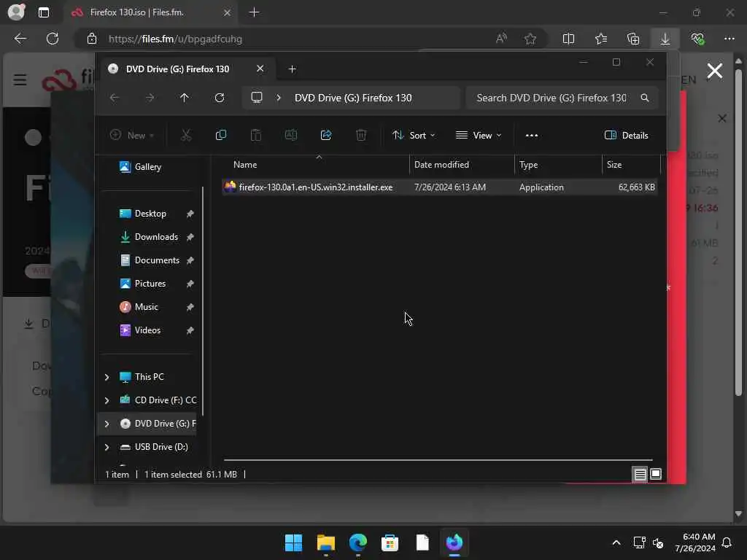
Task: Click the Share icon in Explorer toolbar
Action: (x=326, y=135)
